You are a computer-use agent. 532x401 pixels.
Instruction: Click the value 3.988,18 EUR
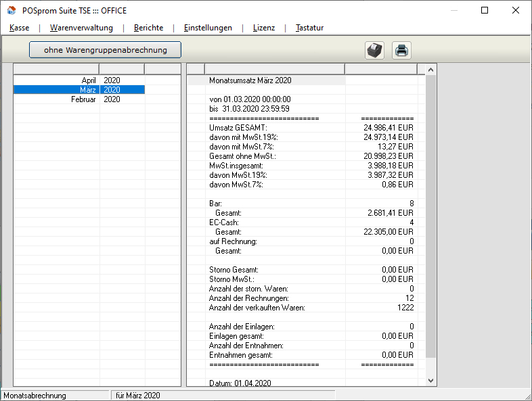pos(391,166)
